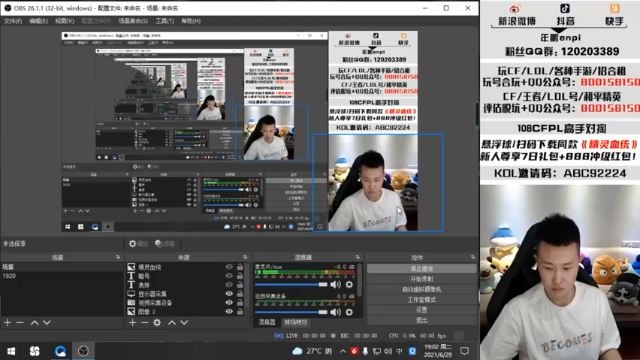The image size is (640, 360).
Task: Open OBS Studio icon on taskbar
Action: 83,351
